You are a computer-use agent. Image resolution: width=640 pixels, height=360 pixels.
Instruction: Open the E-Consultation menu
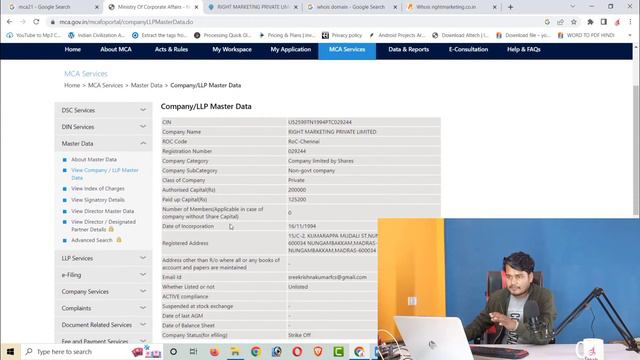468,49
